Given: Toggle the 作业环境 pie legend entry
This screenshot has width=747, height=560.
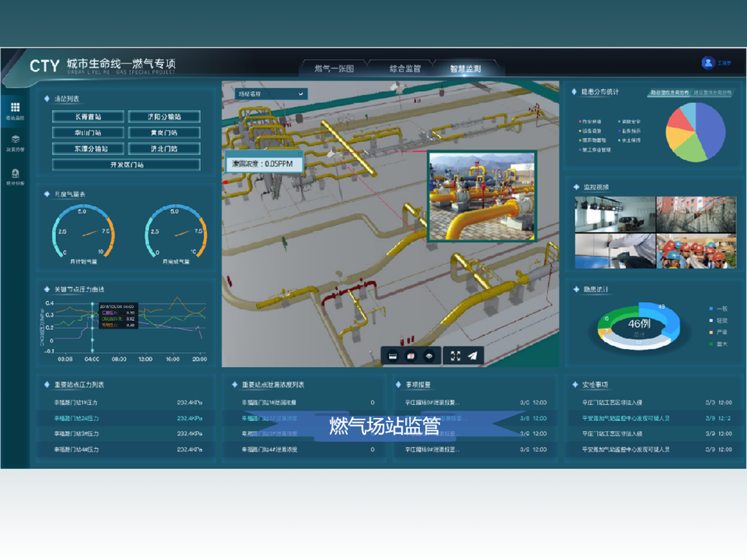Looking at the screenshot, I should pos(590,121).
